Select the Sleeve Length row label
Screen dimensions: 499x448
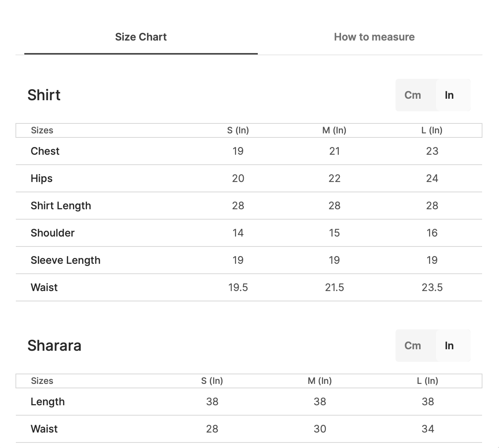click(x=66, y=260)
